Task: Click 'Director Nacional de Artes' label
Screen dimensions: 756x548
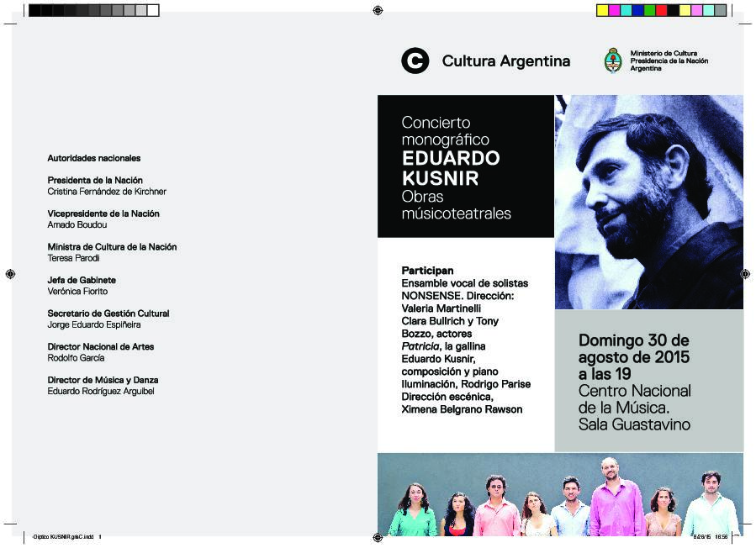Action: pos(100,346)
